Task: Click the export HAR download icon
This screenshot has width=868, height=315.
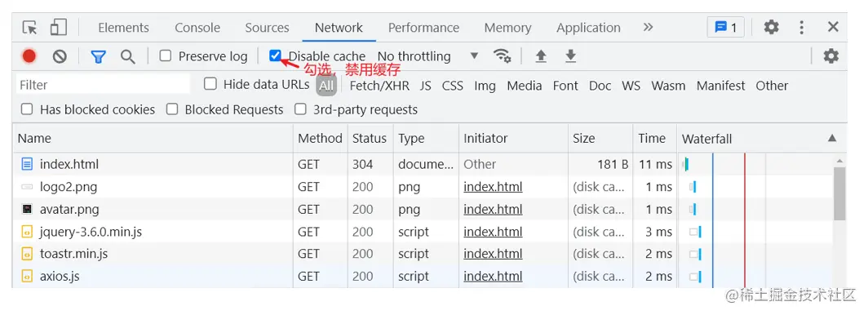Action: (571, 56)
